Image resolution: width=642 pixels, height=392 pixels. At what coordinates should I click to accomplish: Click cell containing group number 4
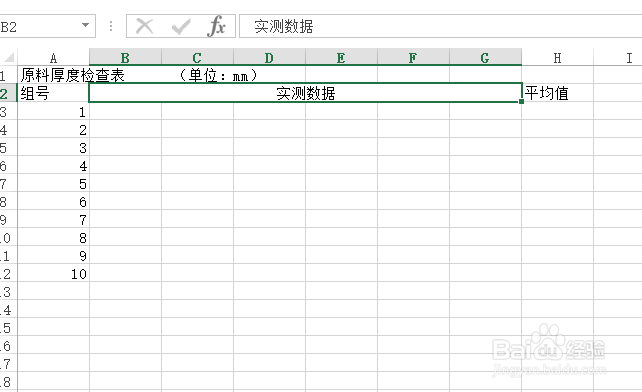point(54,165)
